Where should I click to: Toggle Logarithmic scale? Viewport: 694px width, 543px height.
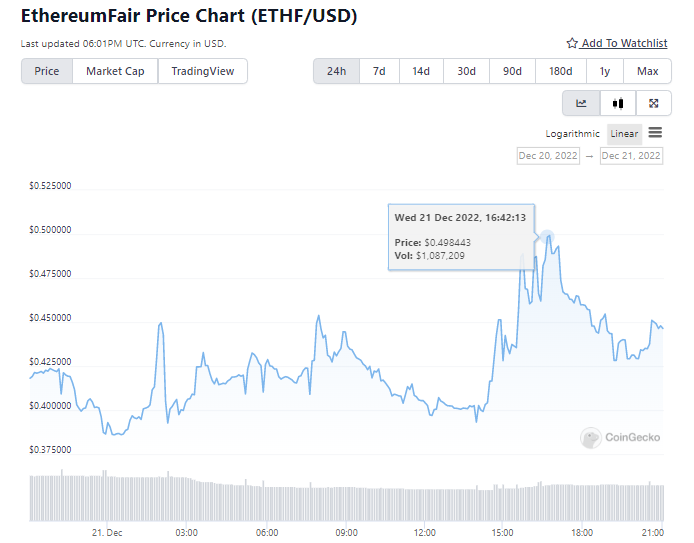(573, 134)
